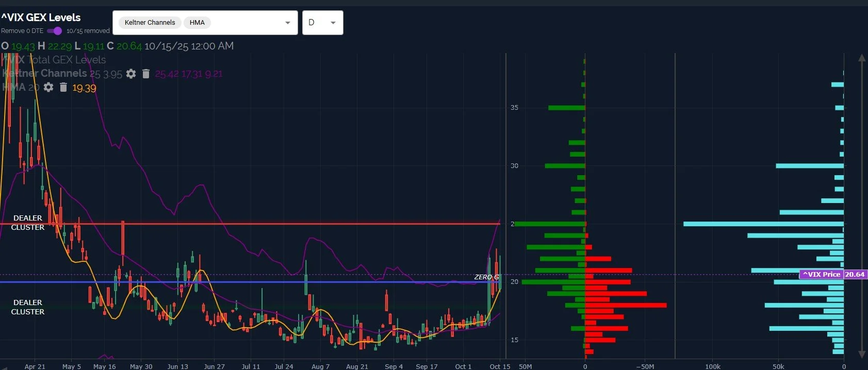Click the red dealer cluster line
This screenshot has height=370, width=868.
click(250, 224)
